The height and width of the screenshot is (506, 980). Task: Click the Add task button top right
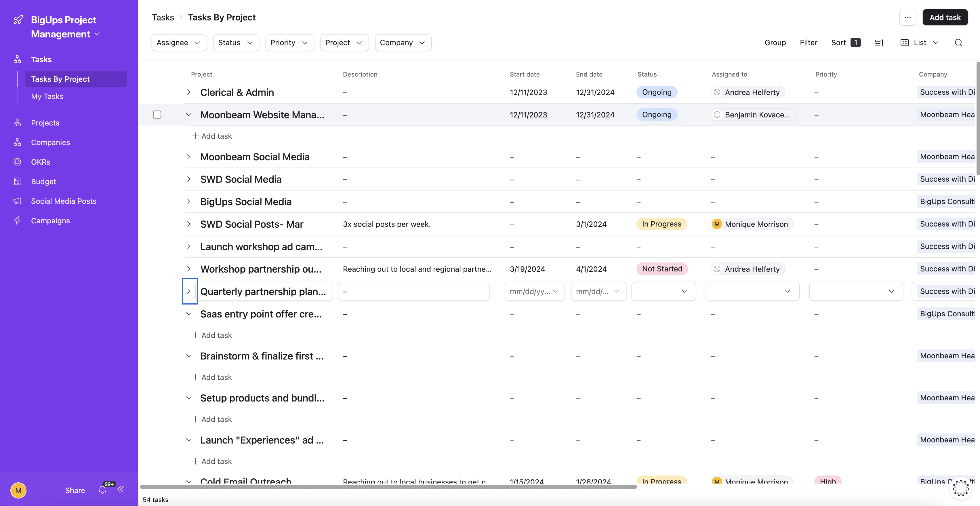(945, 18)
